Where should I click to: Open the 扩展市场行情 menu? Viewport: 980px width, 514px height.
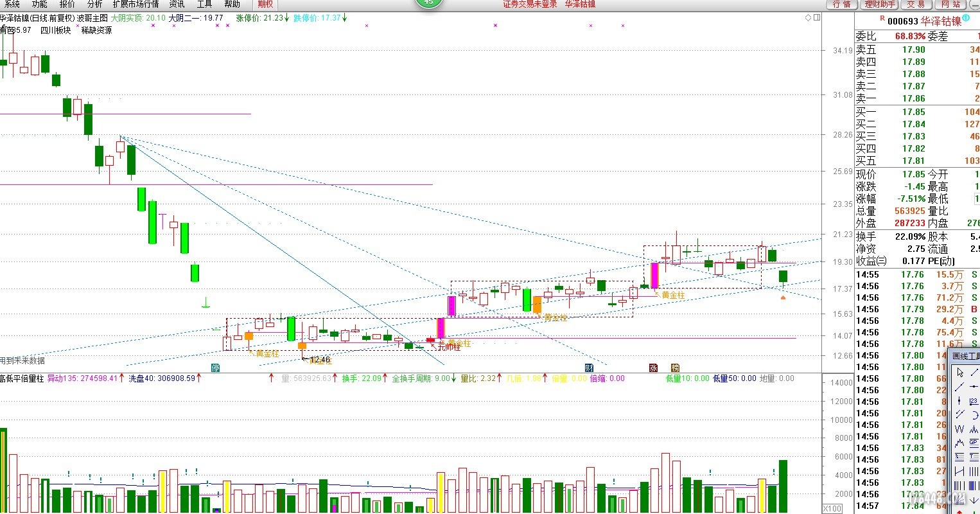click(x=136, y=4)
